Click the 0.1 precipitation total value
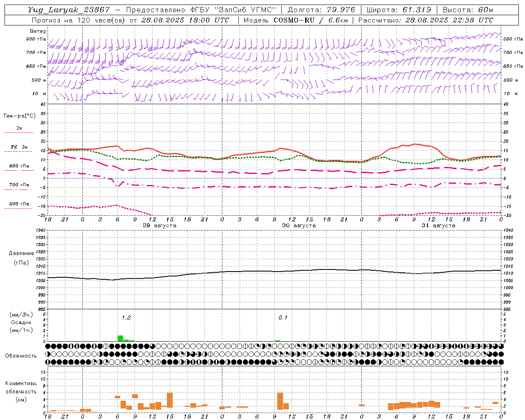 point(283,317)
